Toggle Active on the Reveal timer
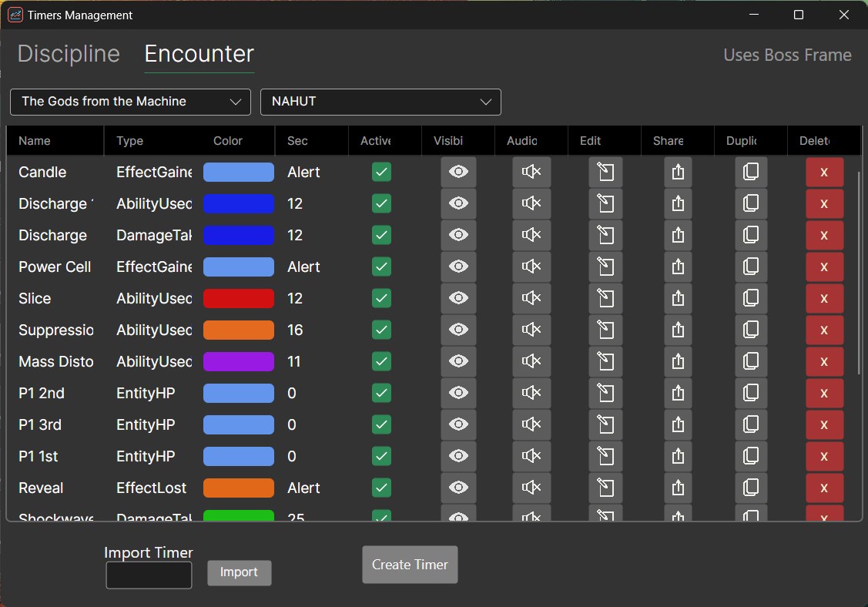 coord(381,488)
